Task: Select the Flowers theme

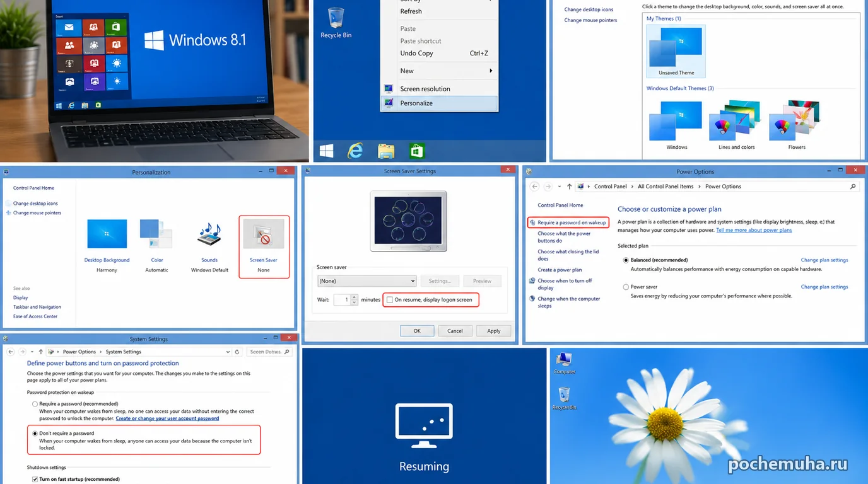Action: coord(797,124)
